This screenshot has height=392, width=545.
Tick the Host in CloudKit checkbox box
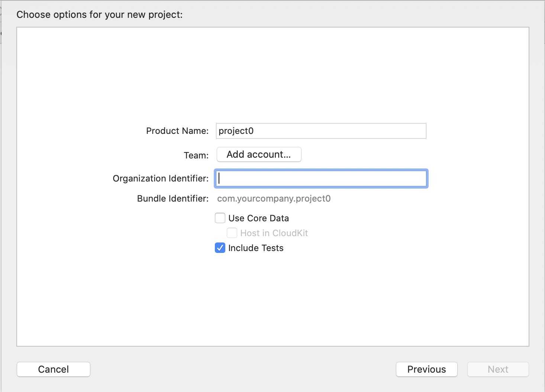232,233
